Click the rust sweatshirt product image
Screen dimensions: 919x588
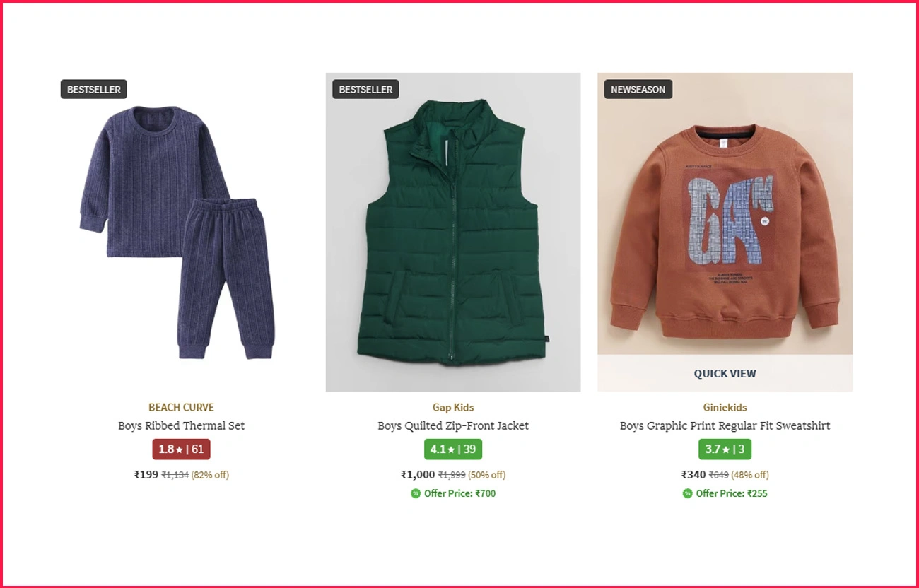[725, 213]
